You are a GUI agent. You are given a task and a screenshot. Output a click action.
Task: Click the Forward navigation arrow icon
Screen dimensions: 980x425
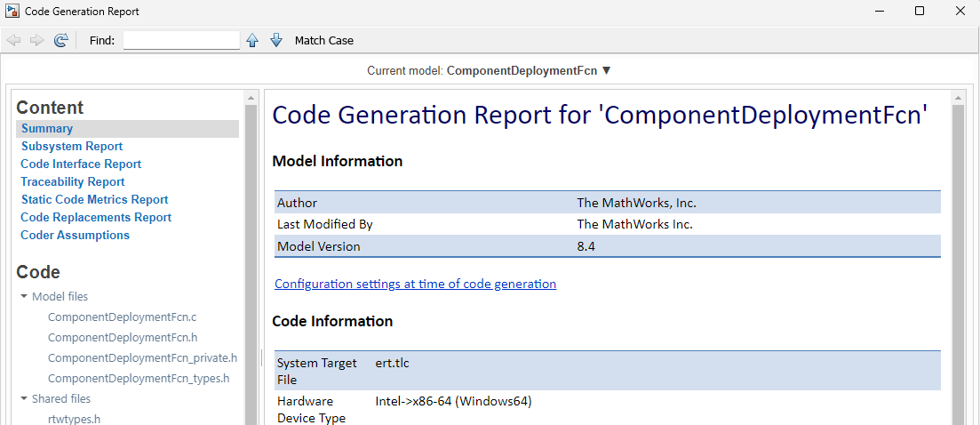pos(36,40)
